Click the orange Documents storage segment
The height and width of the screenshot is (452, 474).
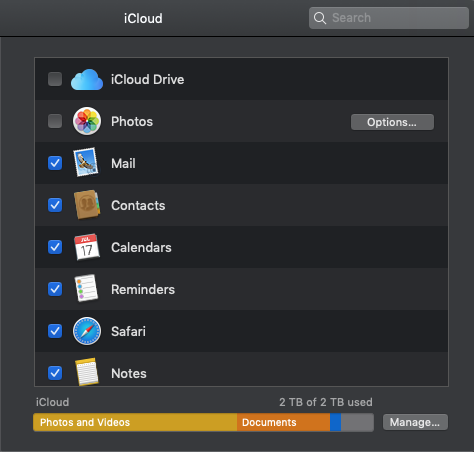point(283,422)
